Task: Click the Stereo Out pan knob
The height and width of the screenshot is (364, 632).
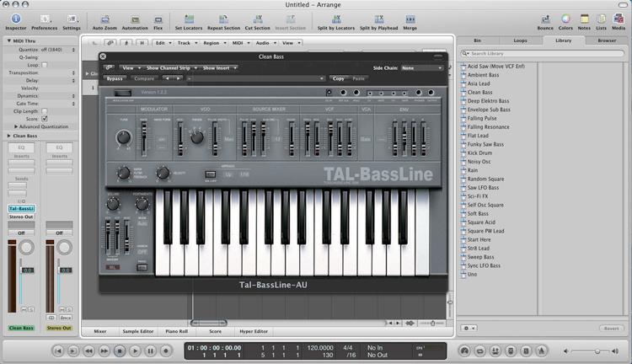Action: pos(65,248)
